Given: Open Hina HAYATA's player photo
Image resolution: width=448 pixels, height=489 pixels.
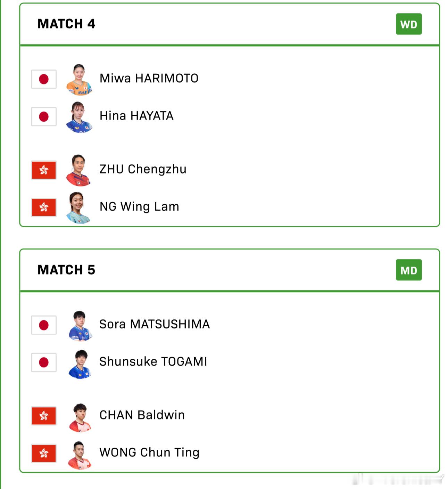Looking at the screenshot, I should (79, 117).
